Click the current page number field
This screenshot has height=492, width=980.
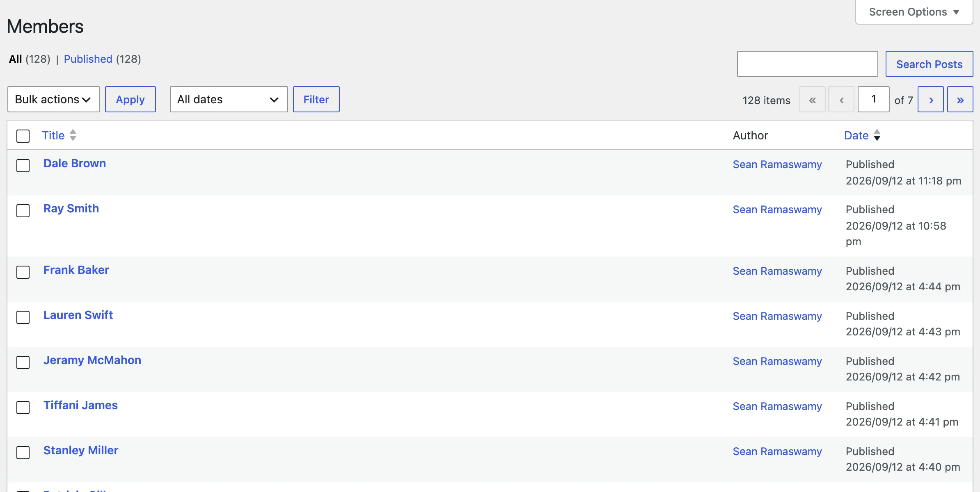[874, 99]
